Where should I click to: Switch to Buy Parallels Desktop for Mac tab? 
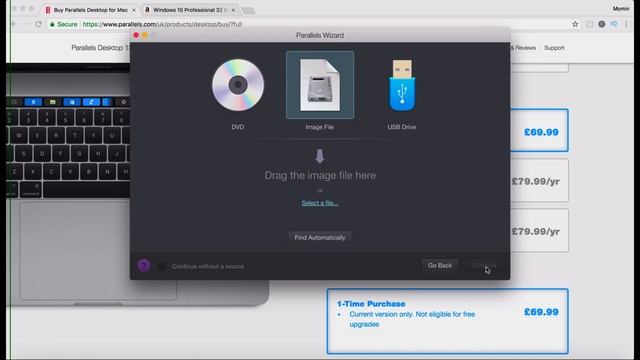click(x=90, y=10)
